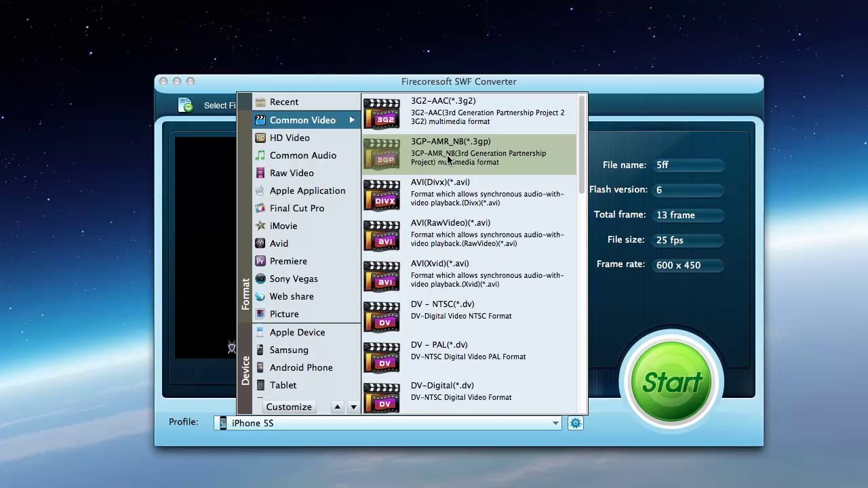The height and width of the screenshot is (488, 868).
Task: Choose 3GP-AMR_NB(*.3gp) format
Action: [469, 154]
